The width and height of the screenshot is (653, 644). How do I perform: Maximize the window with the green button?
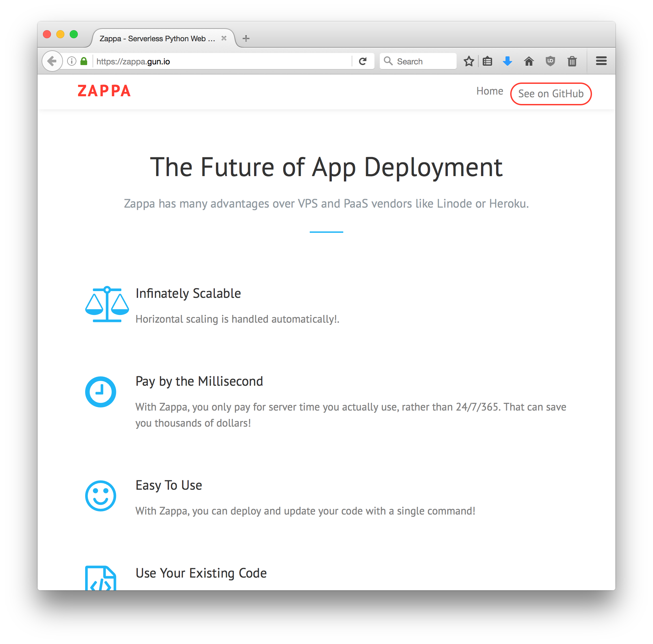point(74,34)
